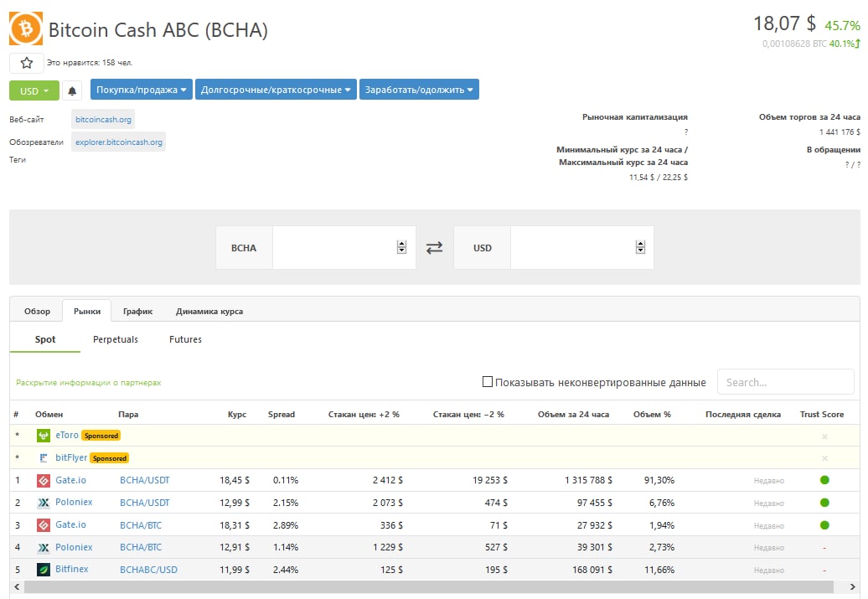Click the horizontal table scrollbar
This screenshot has height=599, width=868.
pyautogui.click(x=429, y=586)
